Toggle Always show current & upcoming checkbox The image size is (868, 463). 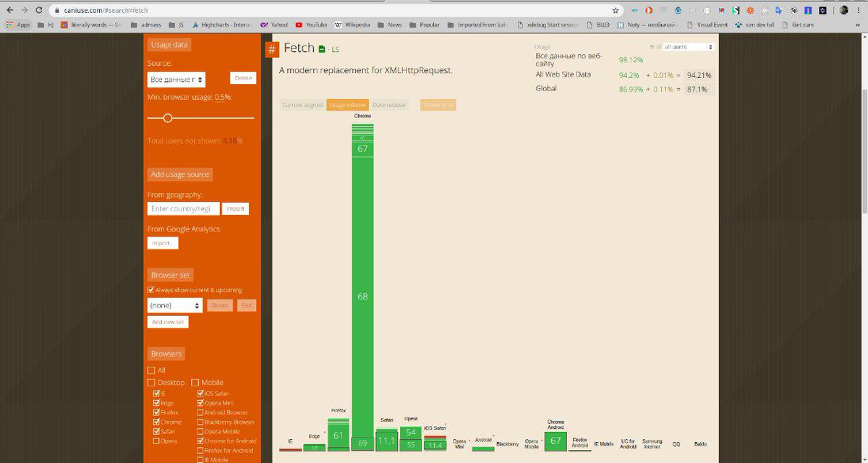pos(151,290)
